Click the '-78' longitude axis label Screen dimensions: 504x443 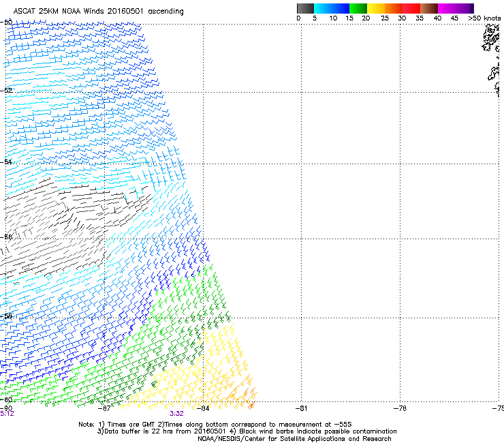(x=400, y=408)
